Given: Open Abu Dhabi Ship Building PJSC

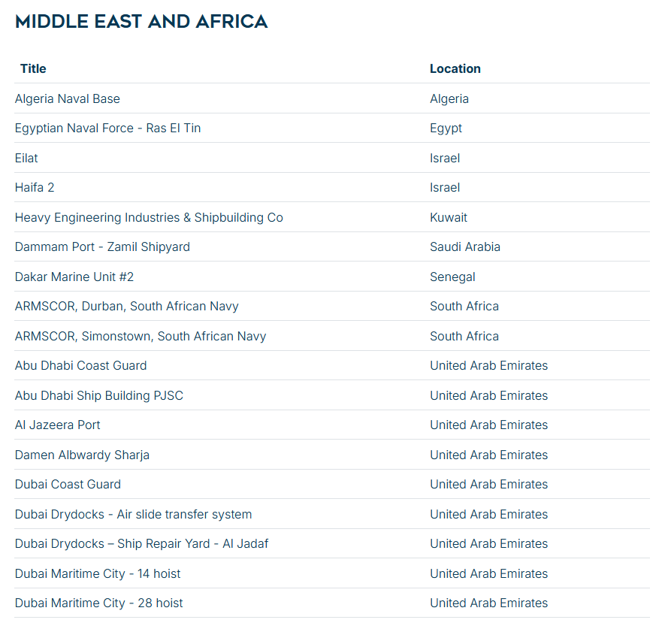Looking at the screenshot, I should coord(99,395).
